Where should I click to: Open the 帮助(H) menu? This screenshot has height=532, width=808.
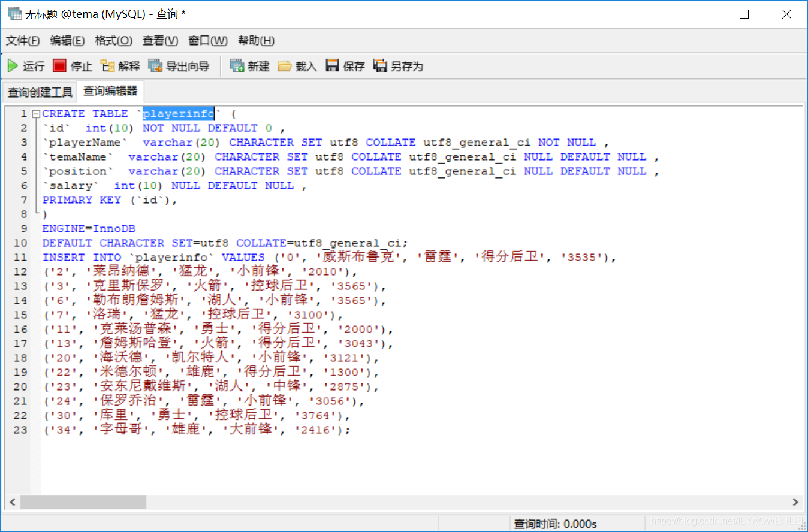pos(256,41)
